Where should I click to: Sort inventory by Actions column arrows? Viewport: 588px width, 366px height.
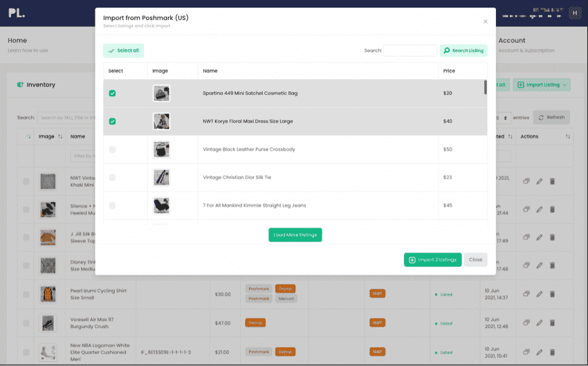click(568, 136)
